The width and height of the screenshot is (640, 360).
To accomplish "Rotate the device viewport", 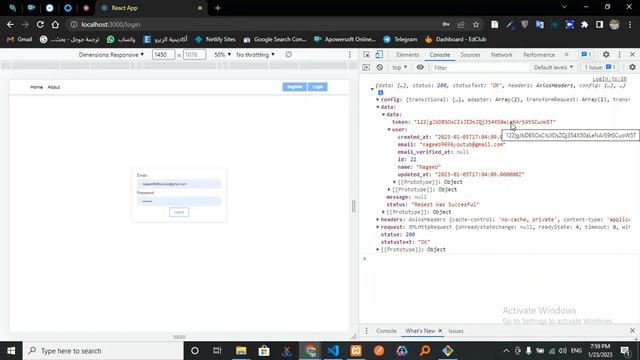I will (289, 55).
